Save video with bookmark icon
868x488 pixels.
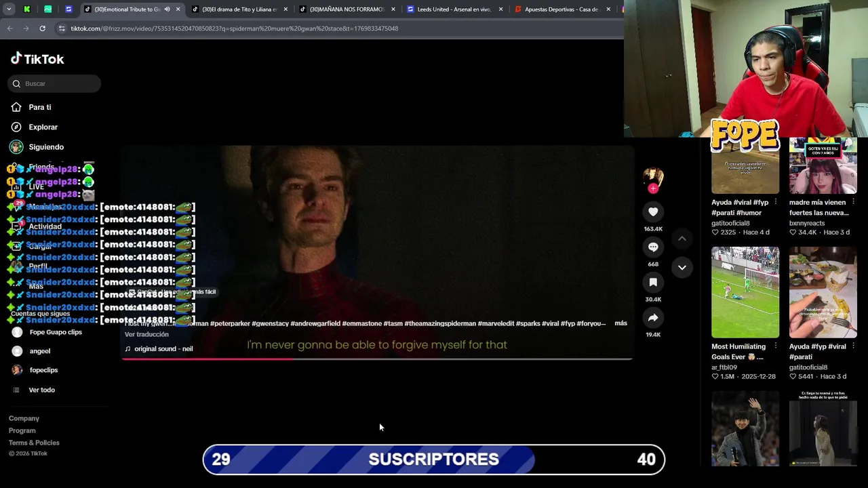tap(653, 283)
